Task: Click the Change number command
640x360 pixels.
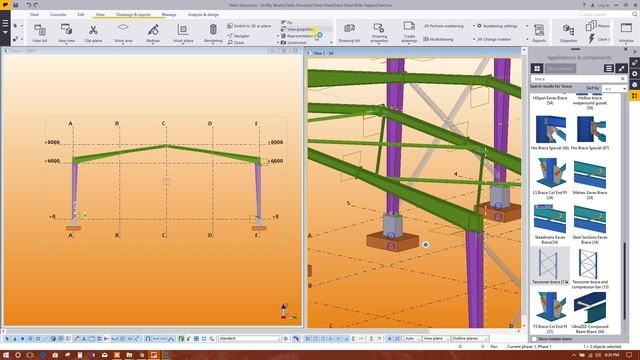Action: 494,39
